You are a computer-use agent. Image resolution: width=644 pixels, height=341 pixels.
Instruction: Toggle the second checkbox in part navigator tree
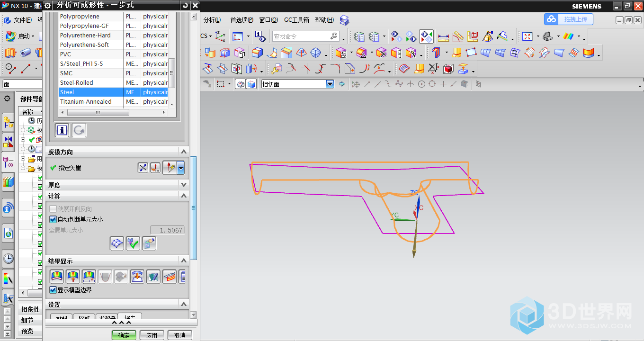(x=41, y=187)
